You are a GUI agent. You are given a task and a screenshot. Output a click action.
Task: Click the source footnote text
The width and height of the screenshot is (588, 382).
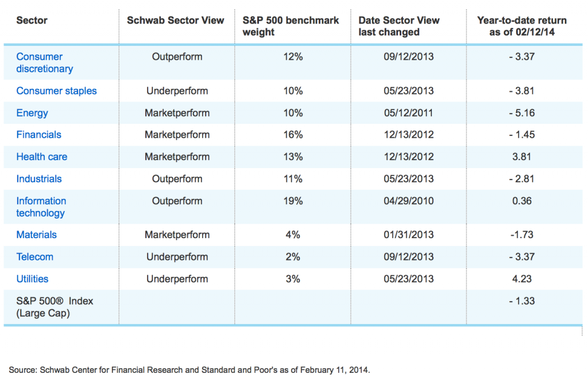(189, 370)
